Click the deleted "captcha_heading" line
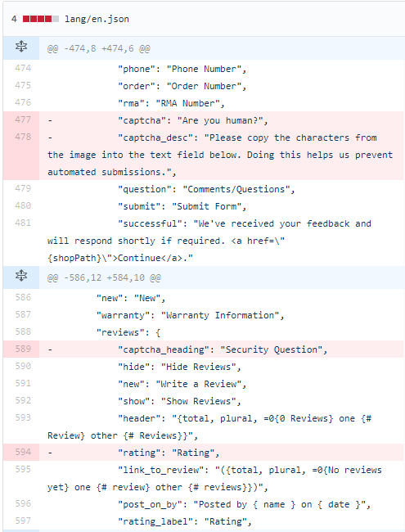The image size is (405, 532). [222, 349]
